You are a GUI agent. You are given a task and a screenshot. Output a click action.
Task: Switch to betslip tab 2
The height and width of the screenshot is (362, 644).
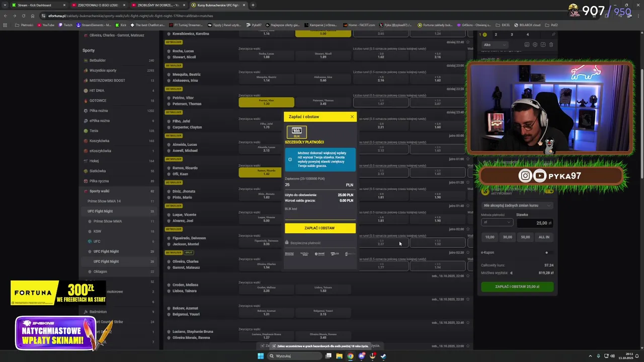point(496,35)
